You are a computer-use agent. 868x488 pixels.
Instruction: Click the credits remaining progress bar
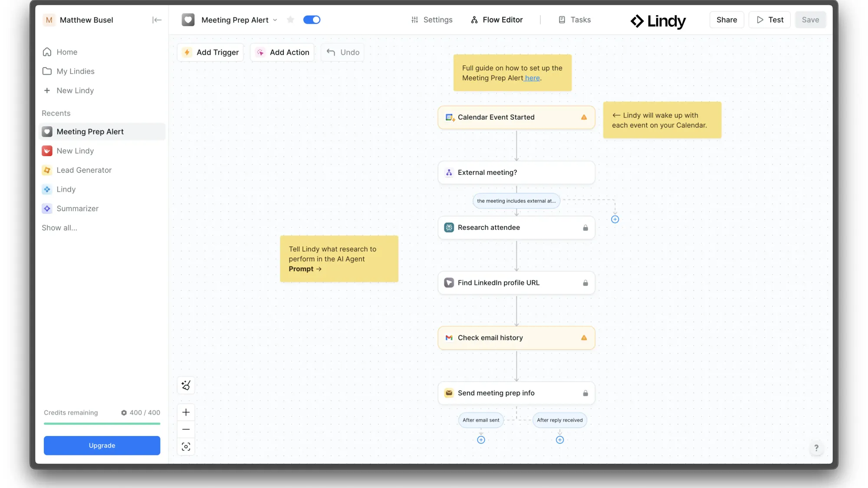102,423
